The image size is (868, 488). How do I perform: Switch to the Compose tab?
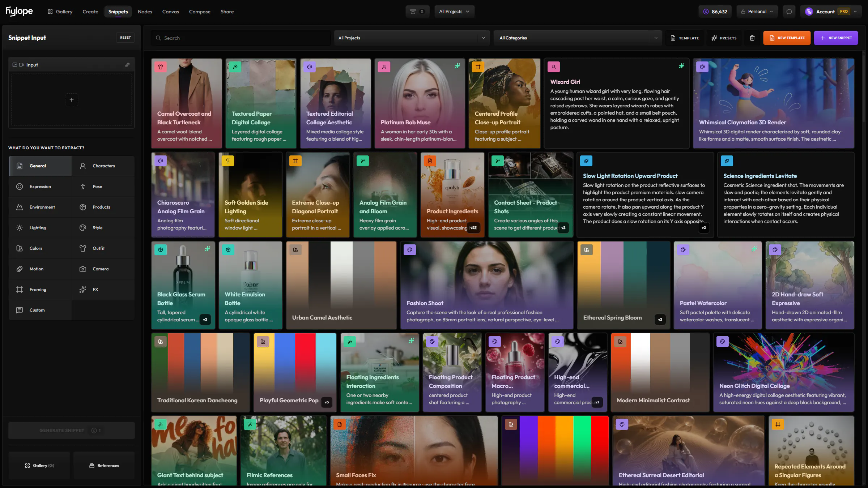pos(200,12)
